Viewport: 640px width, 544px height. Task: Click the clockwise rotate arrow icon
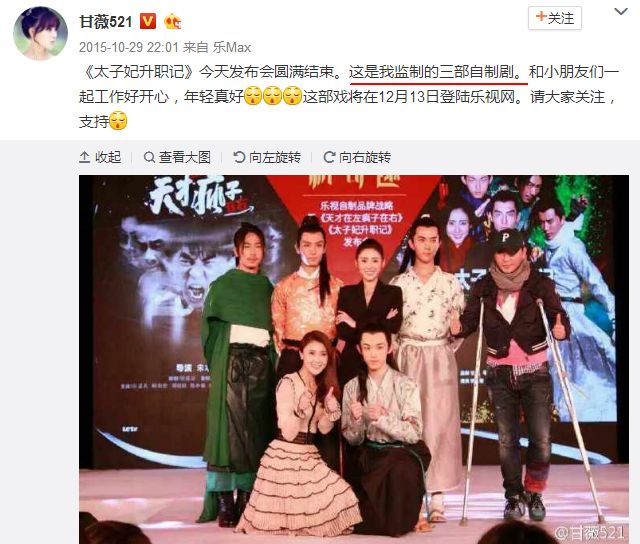329,157
